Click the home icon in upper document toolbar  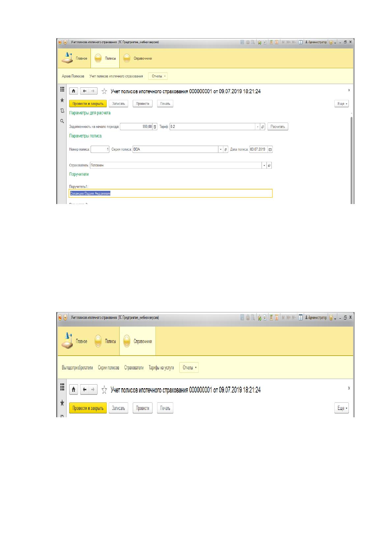click(73, 91)
